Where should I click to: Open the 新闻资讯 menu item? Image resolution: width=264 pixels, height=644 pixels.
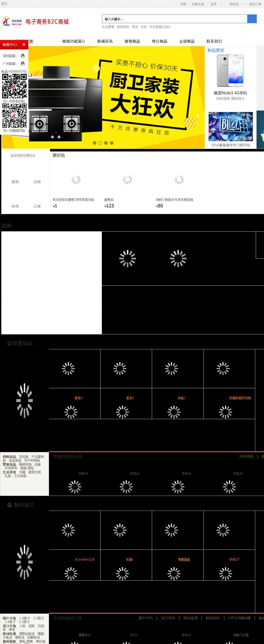pyautogui.click(x=105, y=41)
